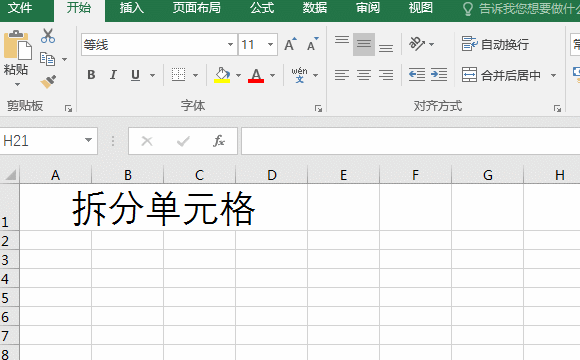Select row 2 header
The height and width of the screenshot is (360, 580).
(9, 240)
